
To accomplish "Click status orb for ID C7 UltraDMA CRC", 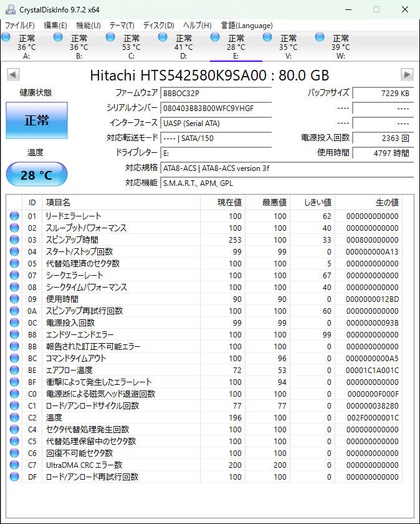I will tap(14, 465).
